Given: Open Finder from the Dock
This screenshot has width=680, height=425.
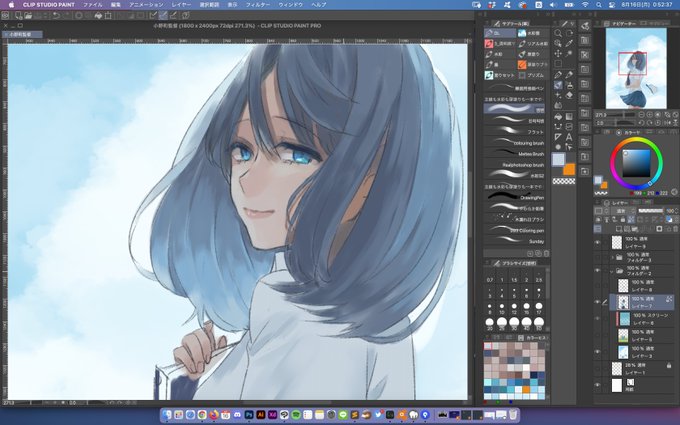Looking at the screenshot, I should [167, 415].
